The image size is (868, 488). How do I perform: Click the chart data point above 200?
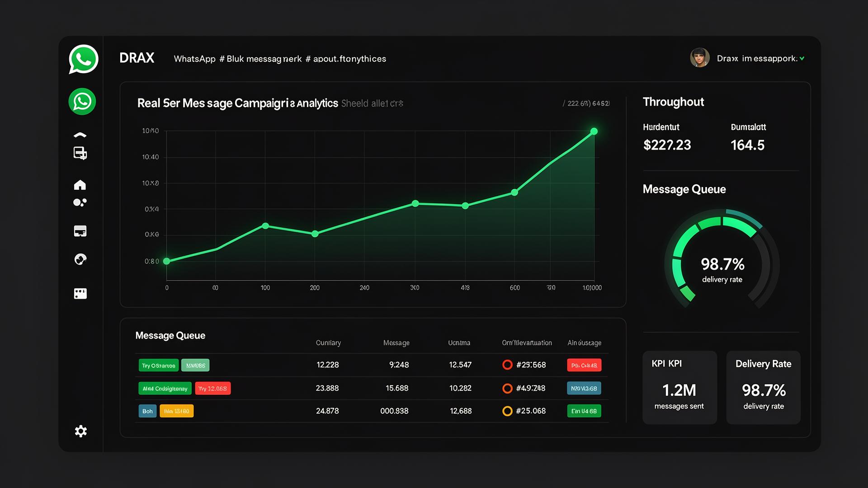coord(315,234)
